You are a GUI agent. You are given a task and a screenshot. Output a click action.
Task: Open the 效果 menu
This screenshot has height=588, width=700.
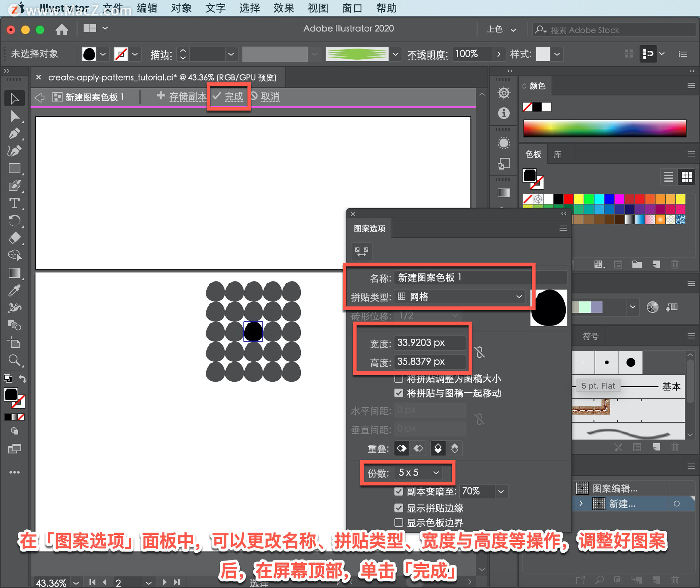283,8
